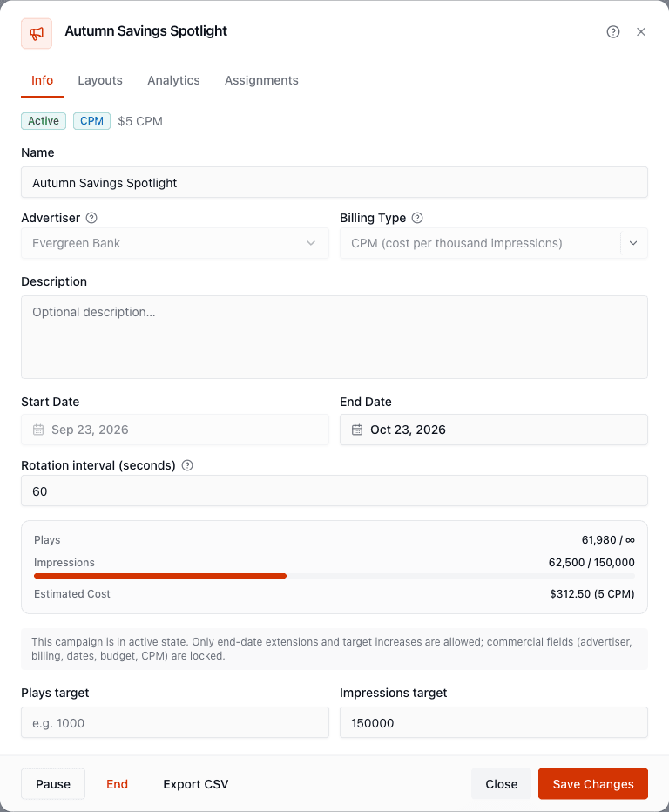Close the campaign dialog with X
The height and width of the screenshot is (812, 669).
pos(641,32)
